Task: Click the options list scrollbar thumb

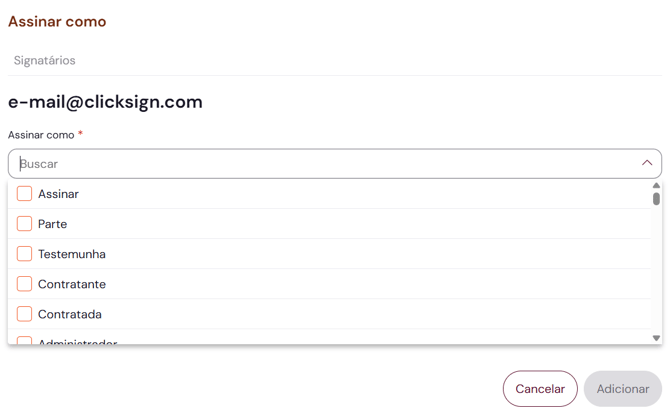Action: point(656,199)
